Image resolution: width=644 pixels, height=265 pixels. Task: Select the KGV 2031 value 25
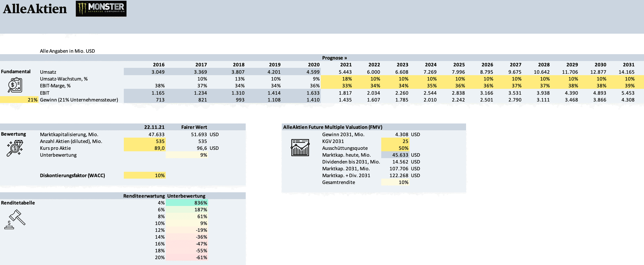[x=395, y=141]
